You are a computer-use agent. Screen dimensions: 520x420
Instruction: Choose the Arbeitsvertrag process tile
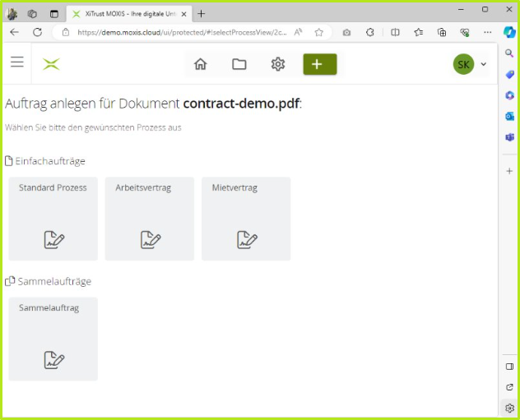pyautogui.click(x=149, y=219)
